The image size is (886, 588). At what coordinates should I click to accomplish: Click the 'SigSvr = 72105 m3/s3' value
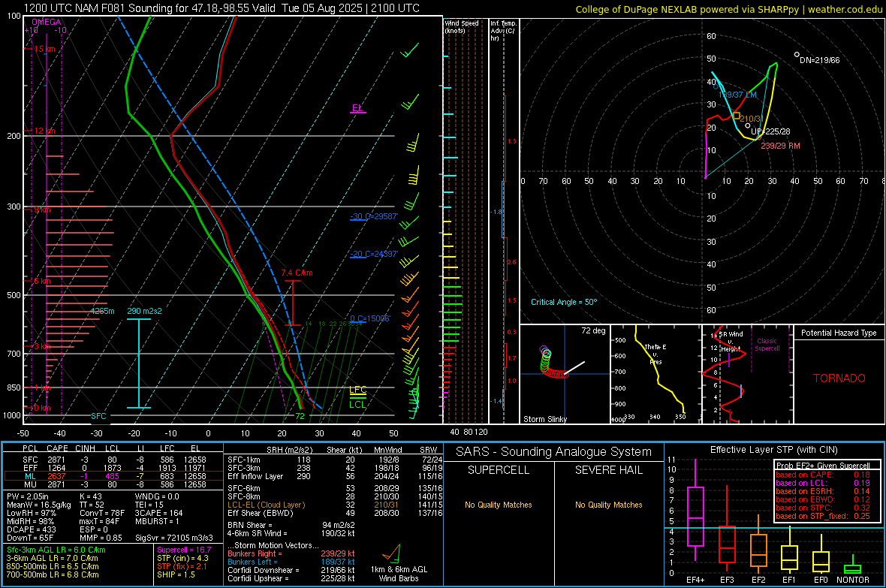point(174,538)
